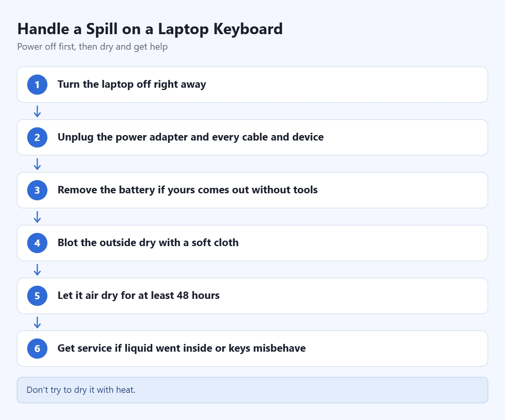Viewport: 505px width, 420px height.
Task: Click the 'Handle a Spill on a Laptop Keyboard' heading
Action: (x=150, y=29)
